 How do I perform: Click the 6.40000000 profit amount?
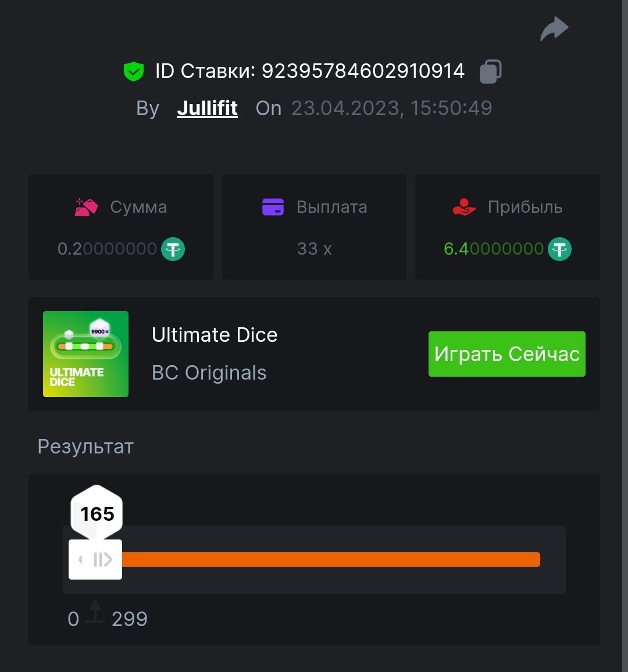(x=493, y=249)
